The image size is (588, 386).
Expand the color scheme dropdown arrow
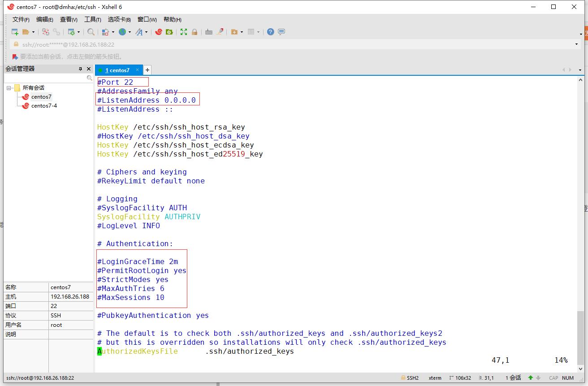(x=113, y=32)
